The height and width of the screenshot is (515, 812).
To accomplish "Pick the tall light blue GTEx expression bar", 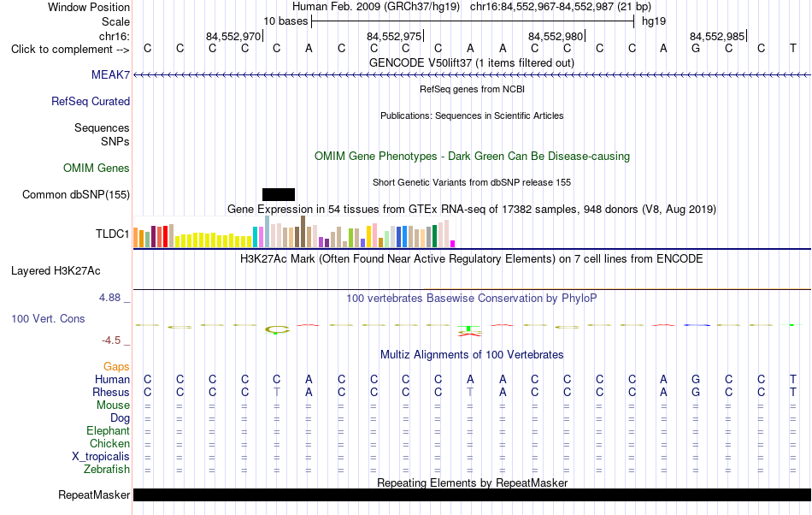I will [268, 231].
